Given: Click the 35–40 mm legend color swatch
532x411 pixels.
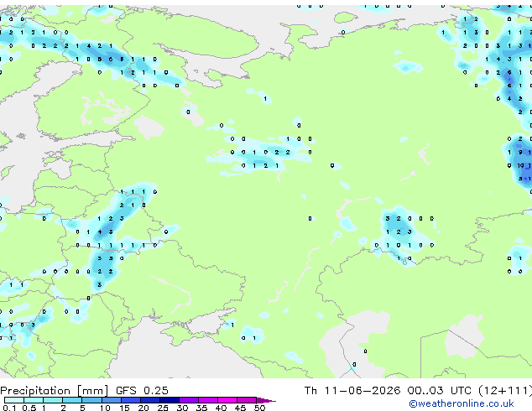Looking at the screenshot, I should [207, 400].
